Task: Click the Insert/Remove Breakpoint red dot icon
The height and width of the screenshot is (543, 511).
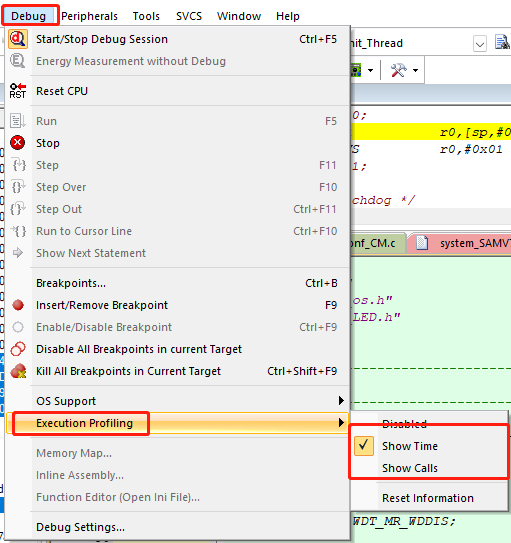Action: tap(18, 305)
